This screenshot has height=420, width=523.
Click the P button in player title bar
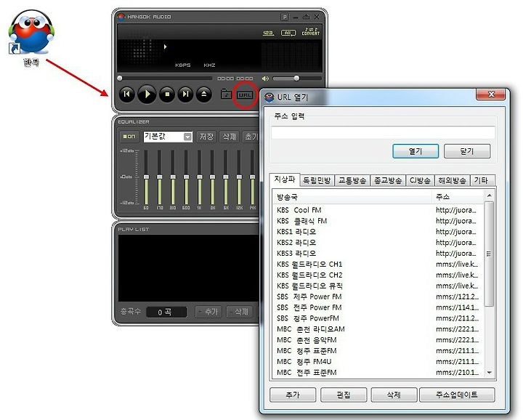pos(285,17)
